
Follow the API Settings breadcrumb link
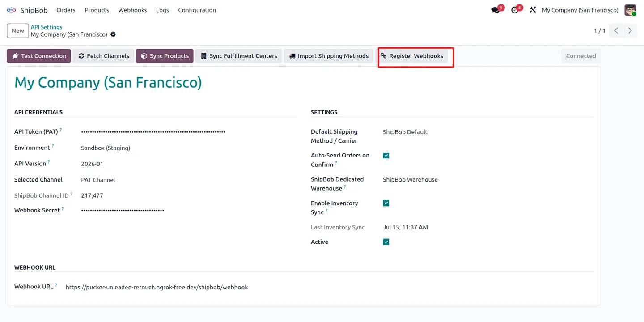pos(47,27)
